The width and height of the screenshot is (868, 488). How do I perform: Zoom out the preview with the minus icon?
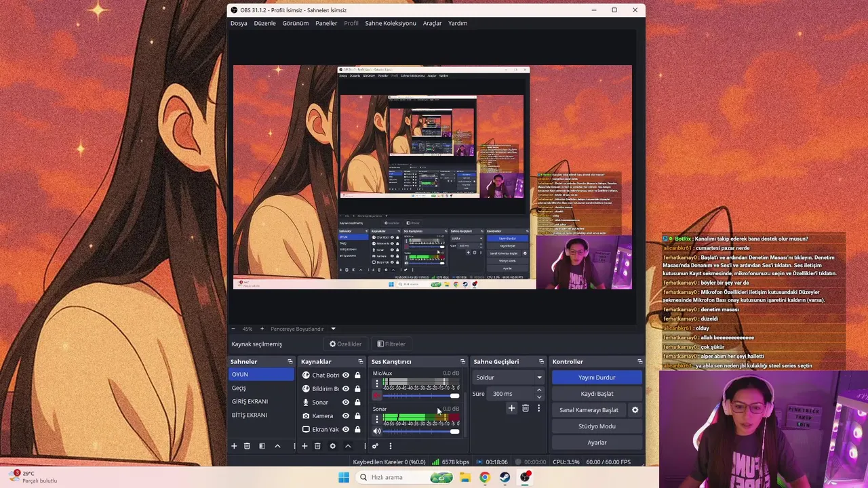point(233,329)
